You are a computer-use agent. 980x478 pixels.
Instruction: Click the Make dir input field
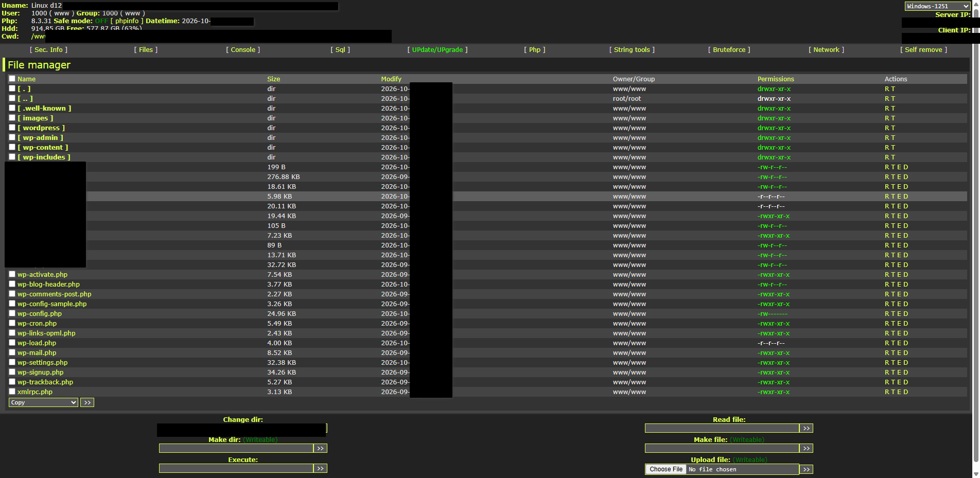(236, 448)
